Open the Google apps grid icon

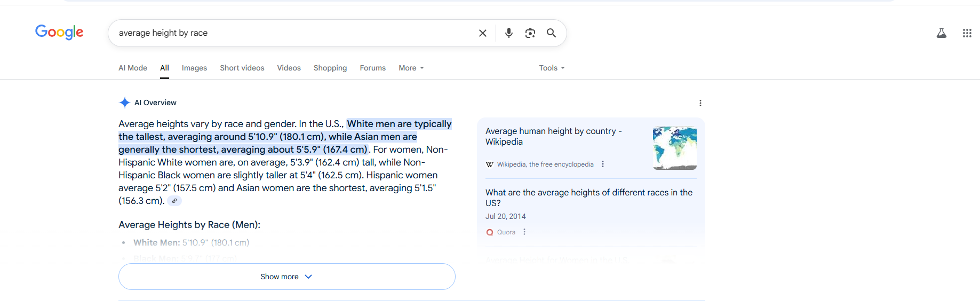point(967,33)
